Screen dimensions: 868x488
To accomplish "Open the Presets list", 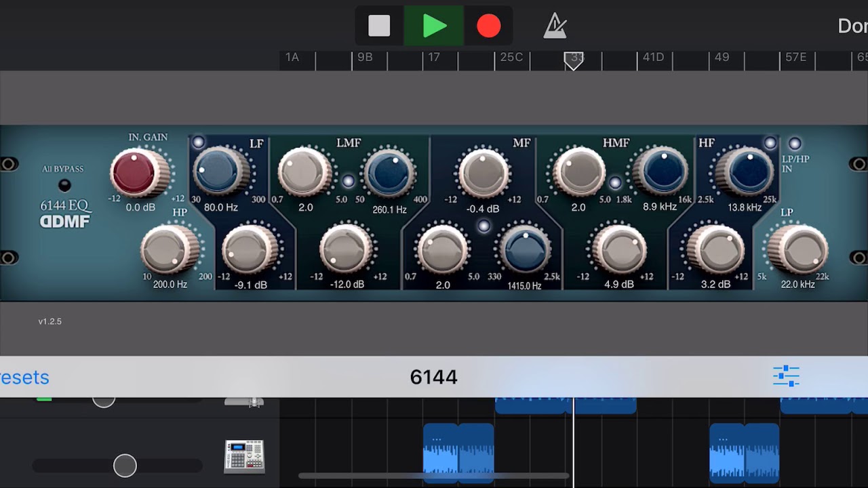I will tap(24, 377).
